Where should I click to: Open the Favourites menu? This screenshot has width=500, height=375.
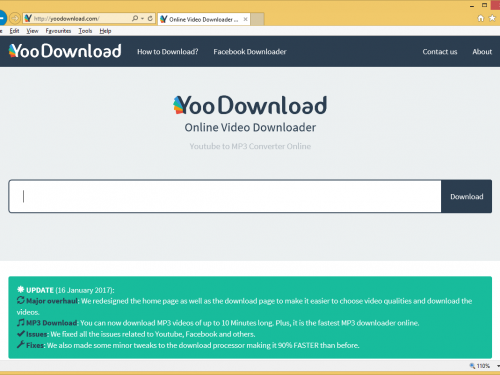58,31
